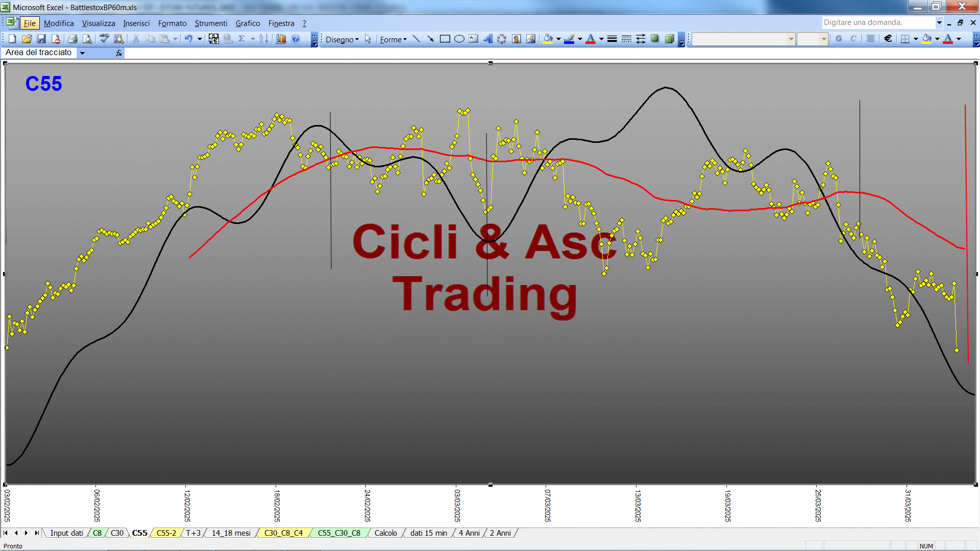Screen dimensions: 980x551
Task: Expand the AutoSum functions dropdown arrow
Action: click(x=252, y=39)
